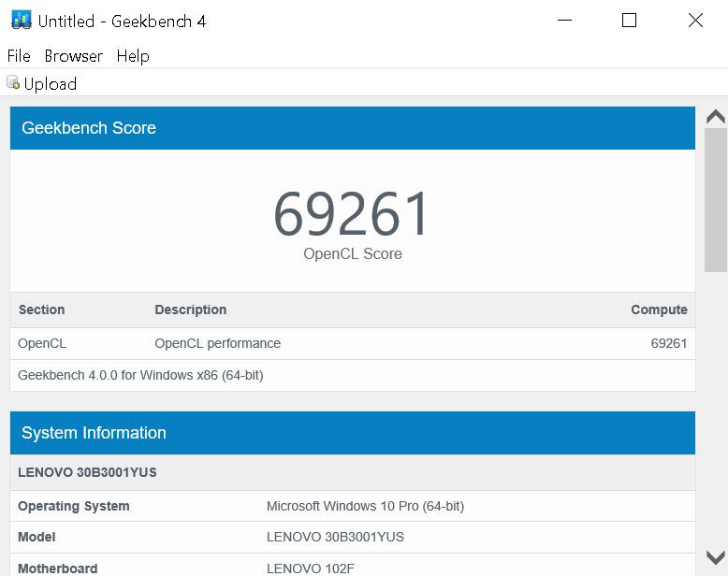Click Microsoft Windows 10 Pro (64-bit) value

tap(365, 507)
